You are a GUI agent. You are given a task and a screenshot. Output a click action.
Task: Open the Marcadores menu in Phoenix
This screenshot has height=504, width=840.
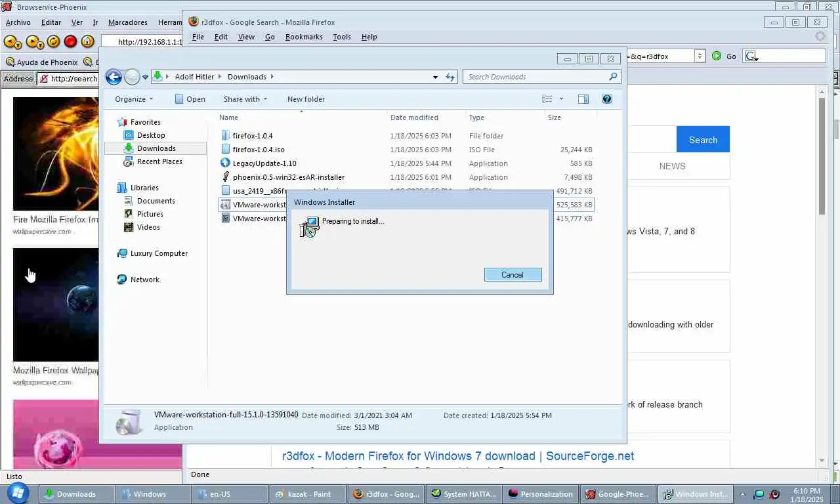point(128,22)
